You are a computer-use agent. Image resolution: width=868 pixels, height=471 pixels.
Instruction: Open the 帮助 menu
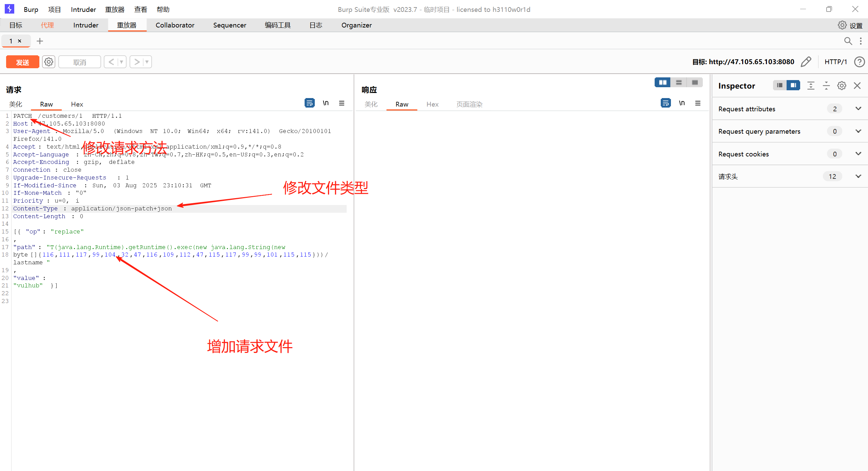coord(163,10)
